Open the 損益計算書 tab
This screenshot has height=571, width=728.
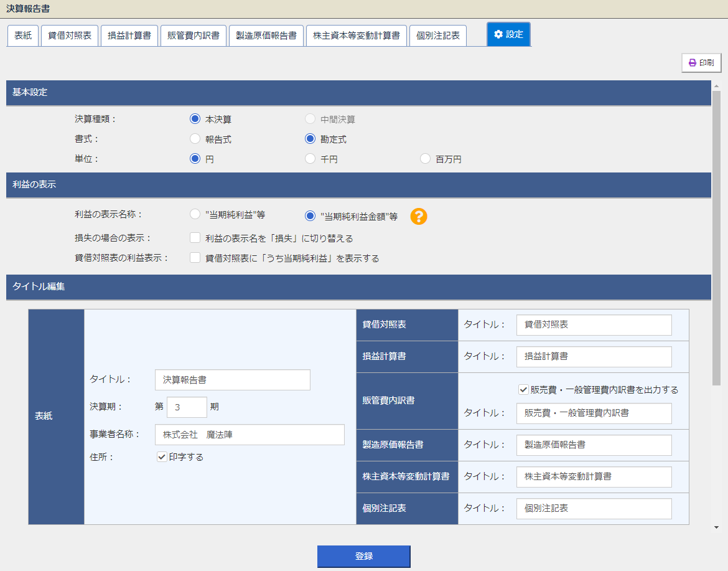(129, 35)
